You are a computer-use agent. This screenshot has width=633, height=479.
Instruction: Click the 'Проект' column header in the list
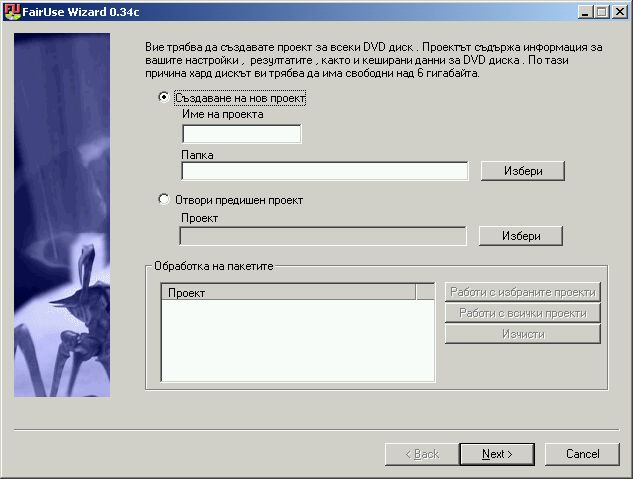click(288, 293)
